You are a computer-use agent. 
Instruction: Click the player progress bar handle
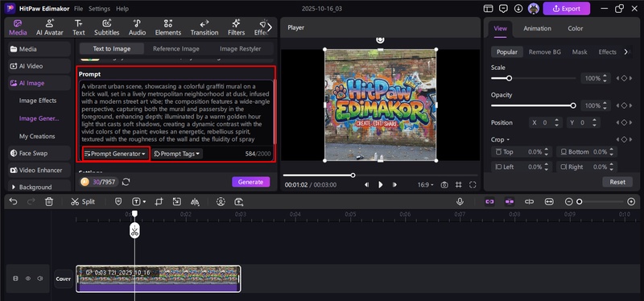click(353, 175)
